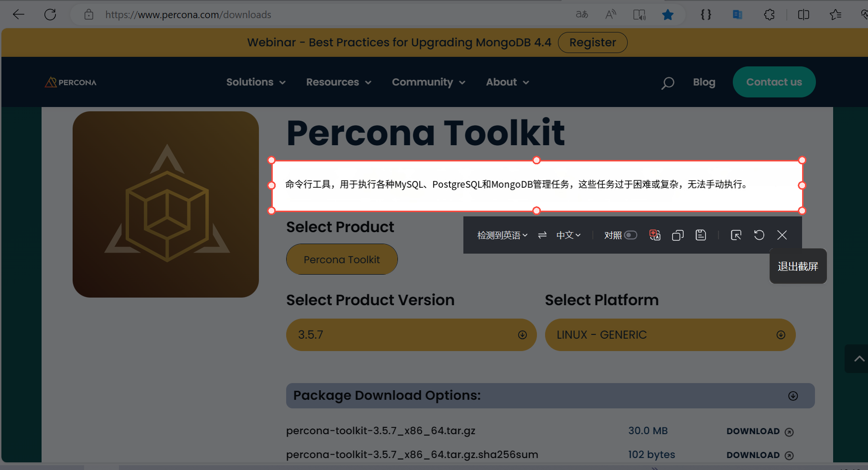Viewport: 868px width, 470px height.
Task: Open the 检测到英语 source language dropdown
Action: pos(502,235)
